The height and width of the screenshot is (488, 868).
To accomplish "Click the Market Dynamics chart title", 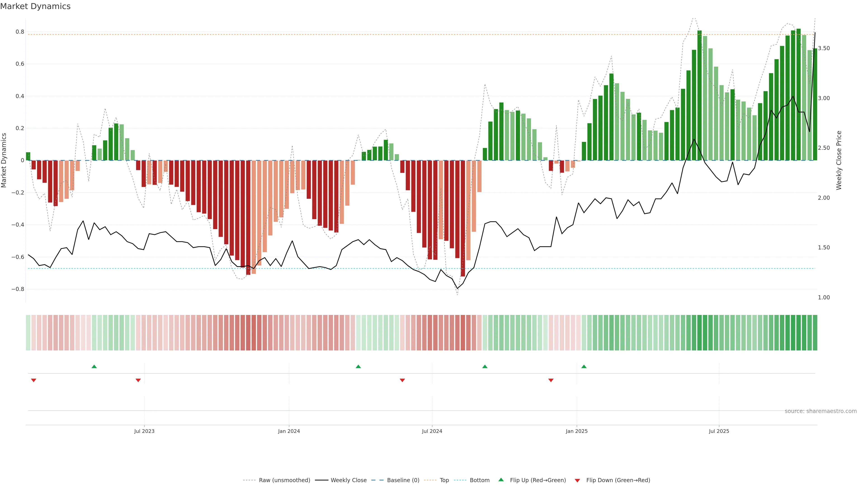I will coord(35,6).
